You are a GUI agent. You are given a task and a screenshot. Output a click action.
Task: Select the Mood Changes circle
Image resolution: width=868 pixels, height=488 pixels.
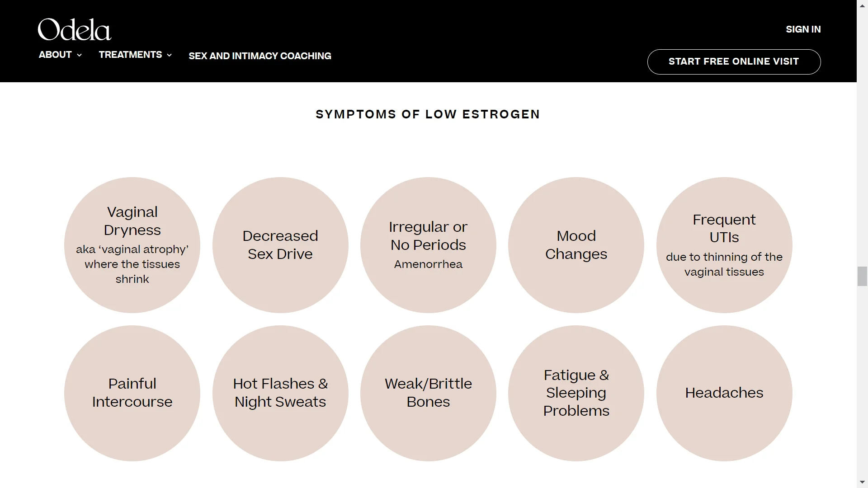(x=576, y=245)
